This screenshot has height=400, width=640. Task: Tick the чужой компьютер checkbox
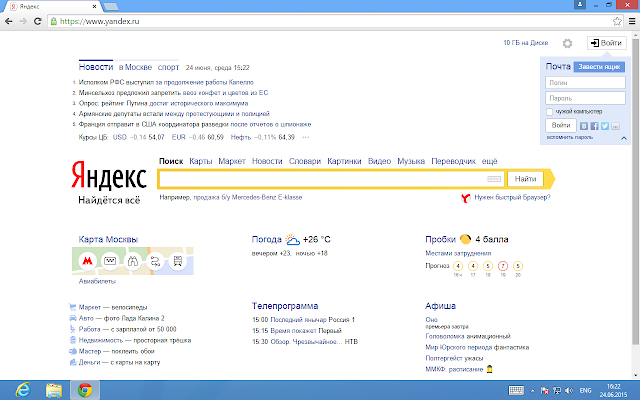(549, 112)
